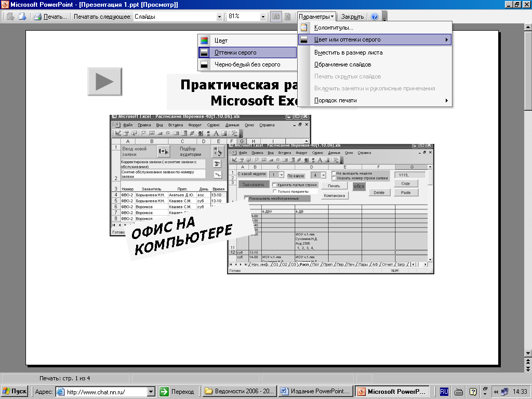Select Черно-белый без серого option
Screen dimensions: 532x399
(x=247, y=64)
